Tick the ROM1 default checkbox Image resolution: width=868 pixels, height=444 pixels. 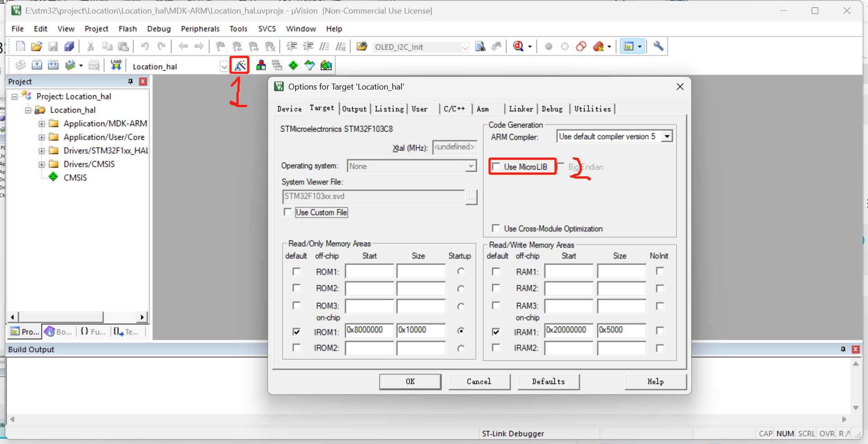pos(297,272)
